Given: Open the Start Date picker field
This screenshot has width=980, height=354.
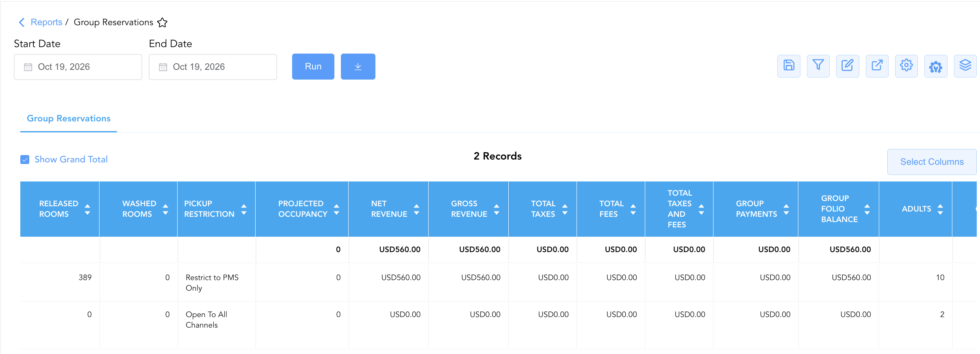Looking at the screenshot, I should point(78,67).
